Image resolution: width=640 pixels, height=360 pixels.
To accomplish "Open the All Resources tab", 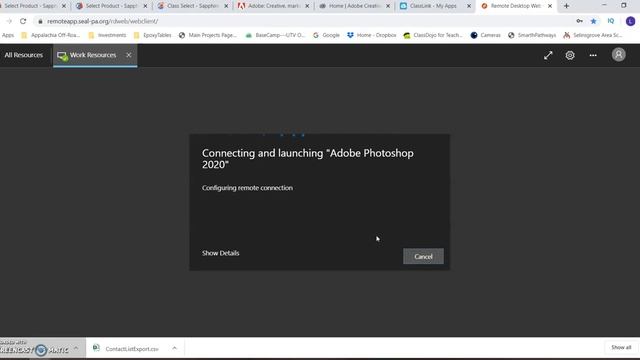I will coord(24,55).
